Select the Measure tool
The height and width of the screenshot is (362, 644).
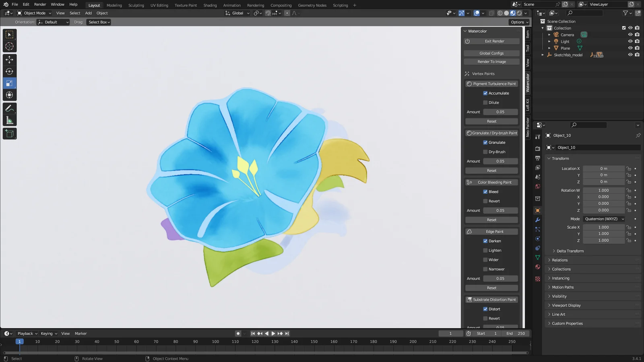click(x=10, y=119)
